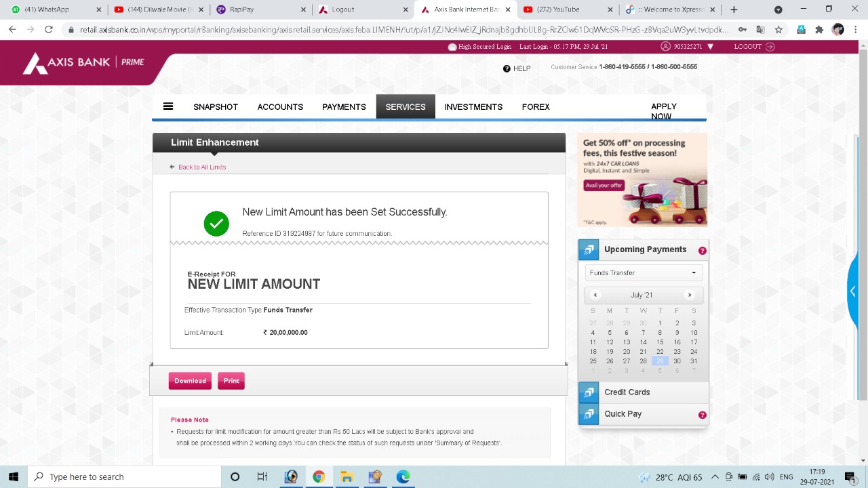Select July 29 on the calendar
Image resolution: width=868 pixels, height=488 pixels.
[660, 361]
